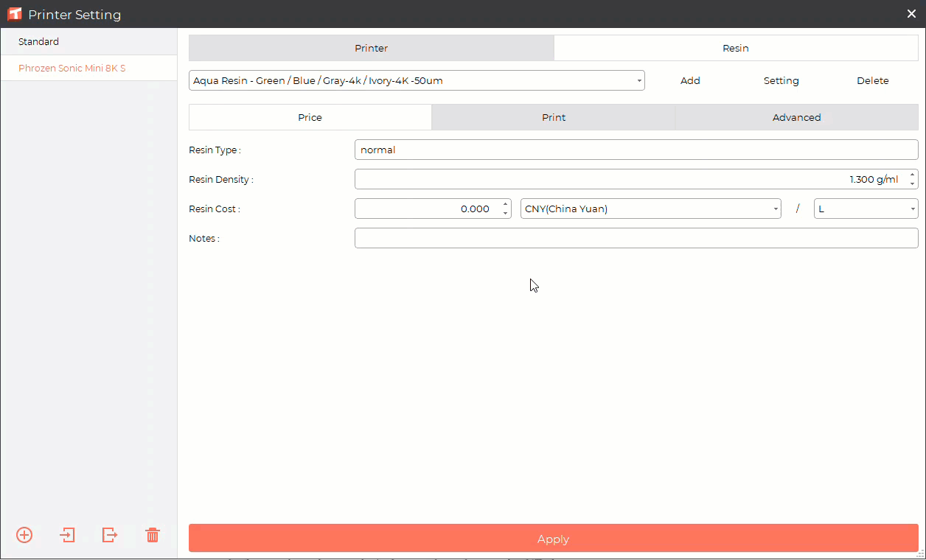
Task: Decrease resin density with down arrow
Action: pos(912,183)
